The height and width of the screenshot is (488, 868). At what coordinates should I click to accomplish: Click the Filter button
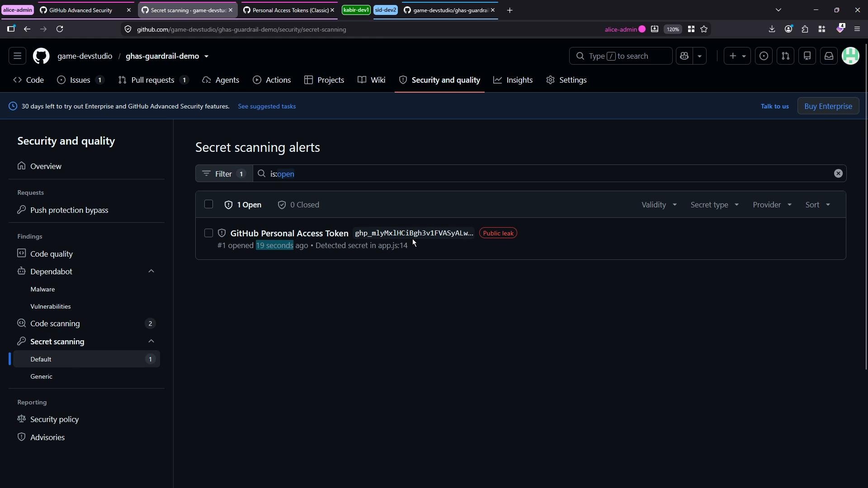point(224,174)
